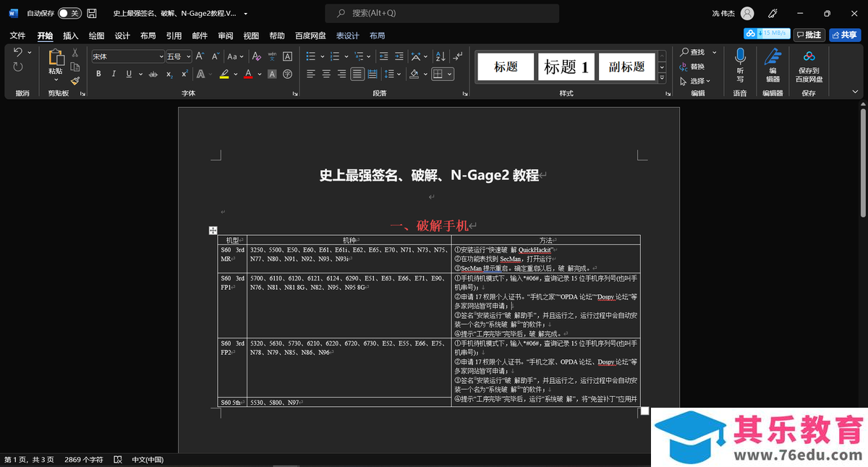Open the Change Case Aa dropdown
Viewport: 868px width, 467px height.
pos(235,56)
